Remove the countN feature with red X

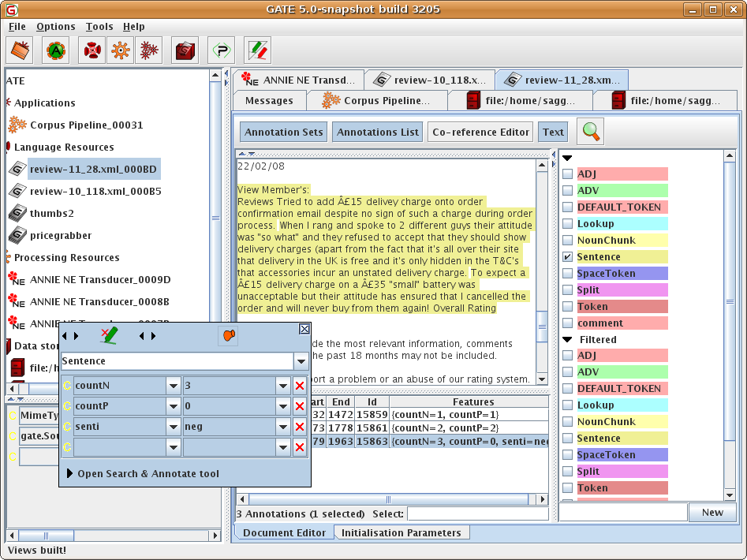(x=300, y=385)
